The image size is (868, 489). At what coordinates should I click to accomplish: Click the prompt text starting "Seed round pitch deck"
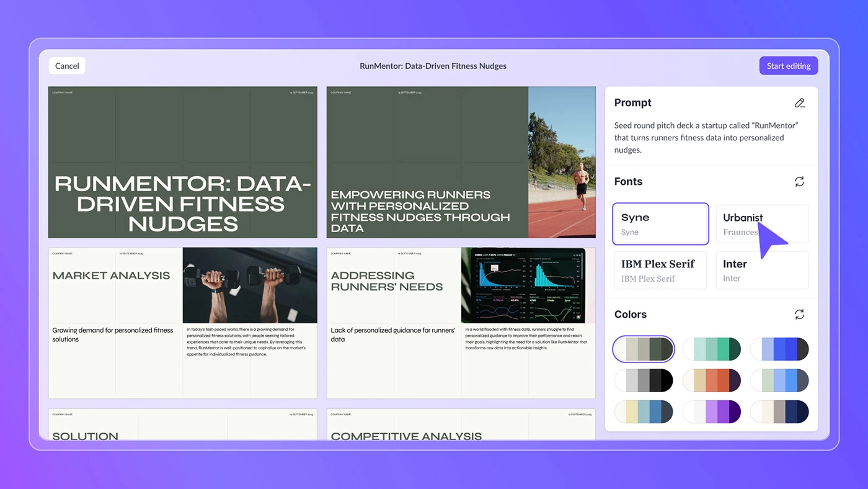coord(707,138)
